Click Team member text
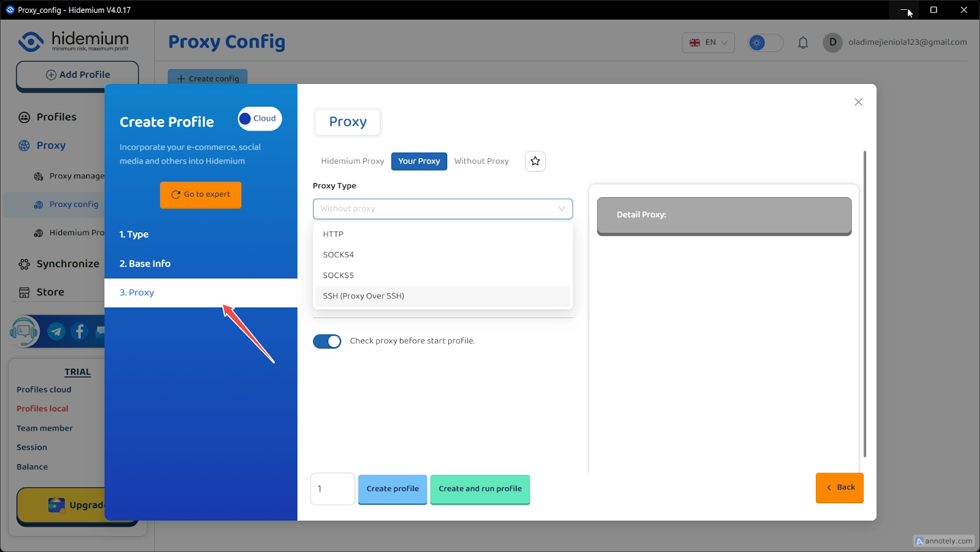 (45, 428)
